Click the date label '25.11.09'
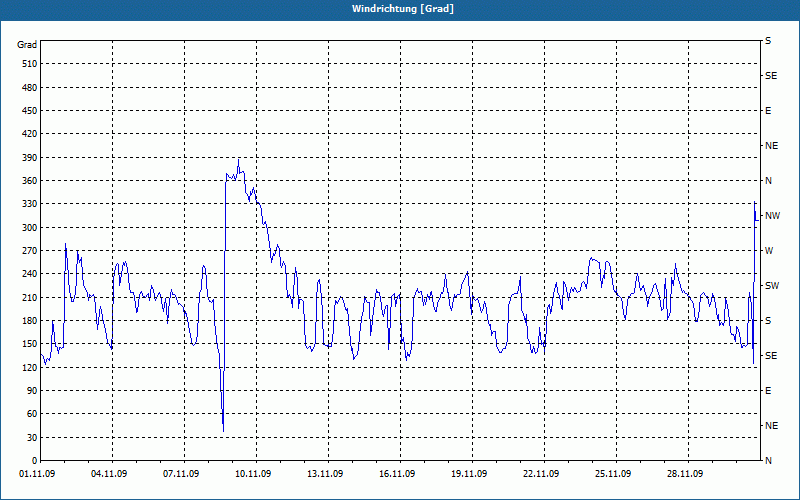Viewport: 800px width, 500px height. coord(613,474)
